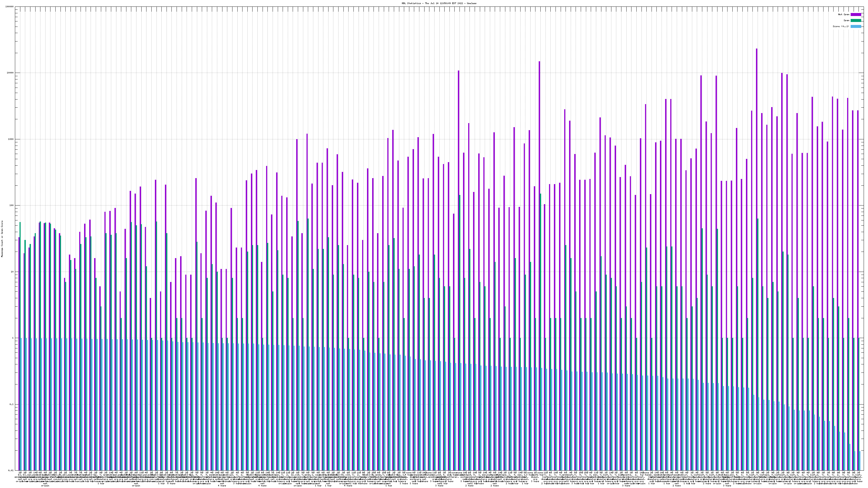Click the 'Message Count or Spam Score' axis label
This screenshot has height=488, width=868.
click(x=2, y=239)
